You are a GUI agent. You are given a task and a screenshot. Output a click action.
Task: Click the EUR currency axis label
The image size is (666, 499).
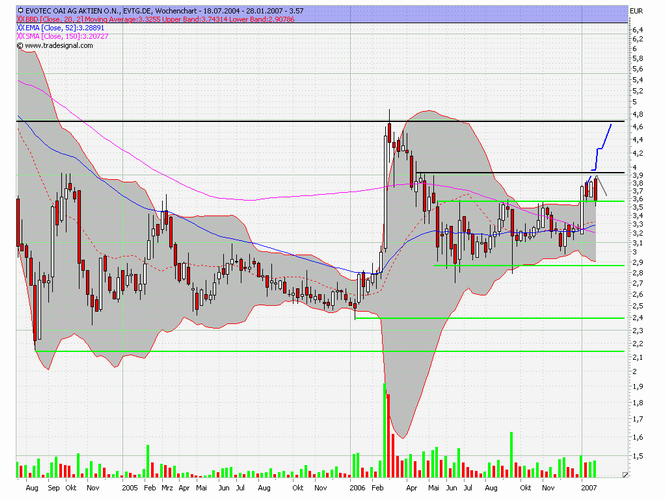tap(636, 11)
